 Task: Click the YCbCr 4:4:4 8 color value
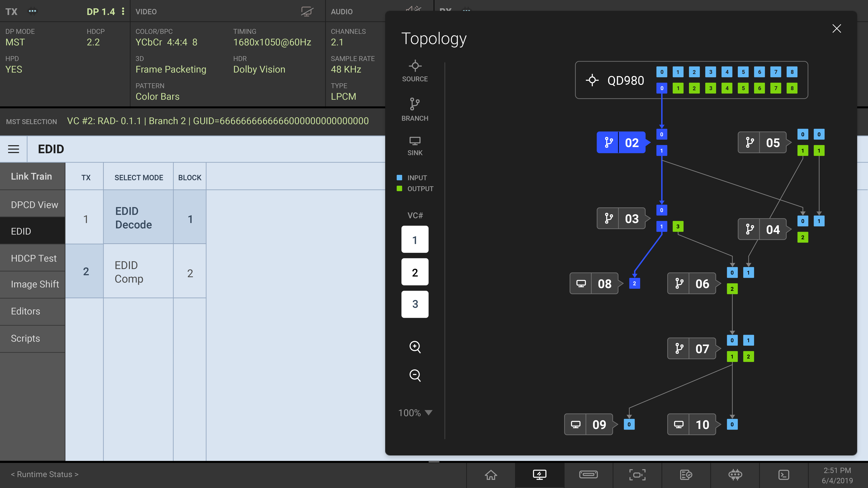pos(167,42)
